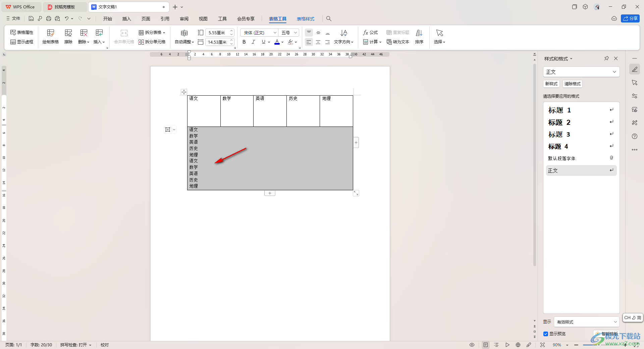Pin the Styles and Formatting panel
Viewport: 644px width, 349px height.
606,58
